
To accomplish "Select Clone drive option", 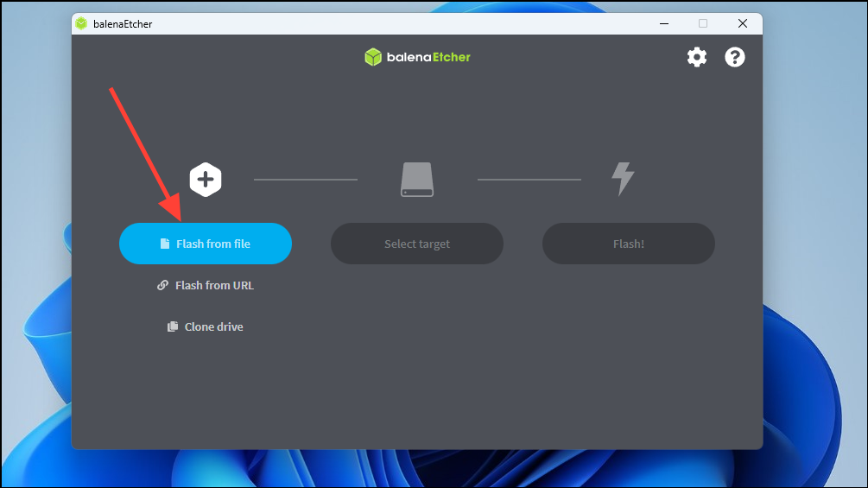I will click(x=206, y=327).
